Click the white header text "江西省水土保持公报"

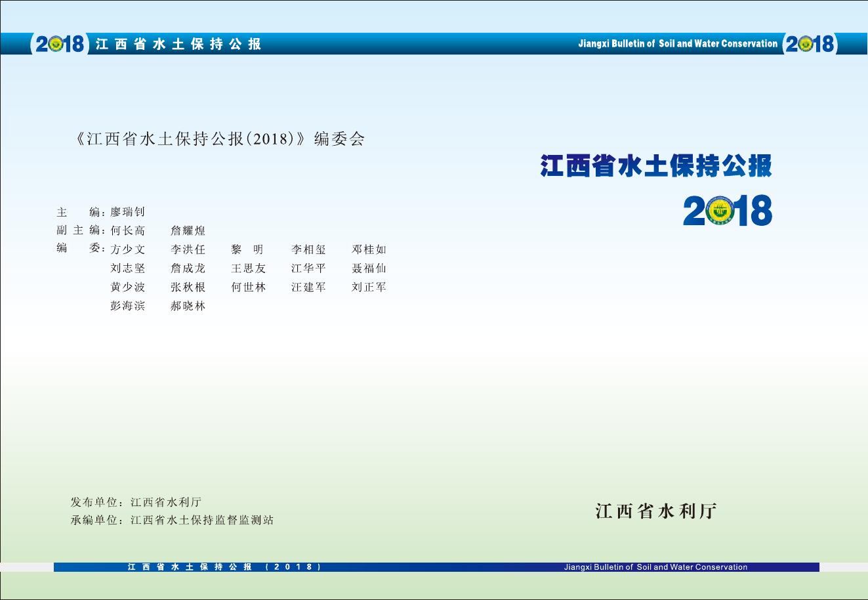point(178,44)
